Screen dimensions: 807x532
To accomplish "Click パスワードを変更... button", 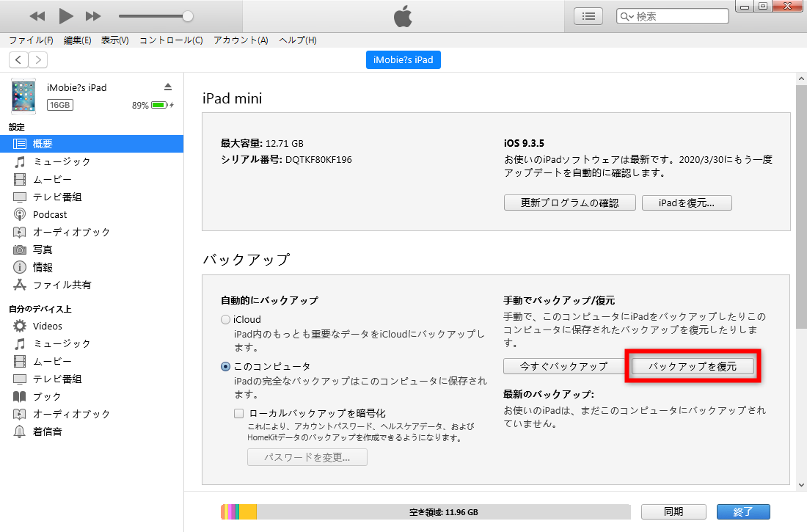I will click(x=307, y=457).
